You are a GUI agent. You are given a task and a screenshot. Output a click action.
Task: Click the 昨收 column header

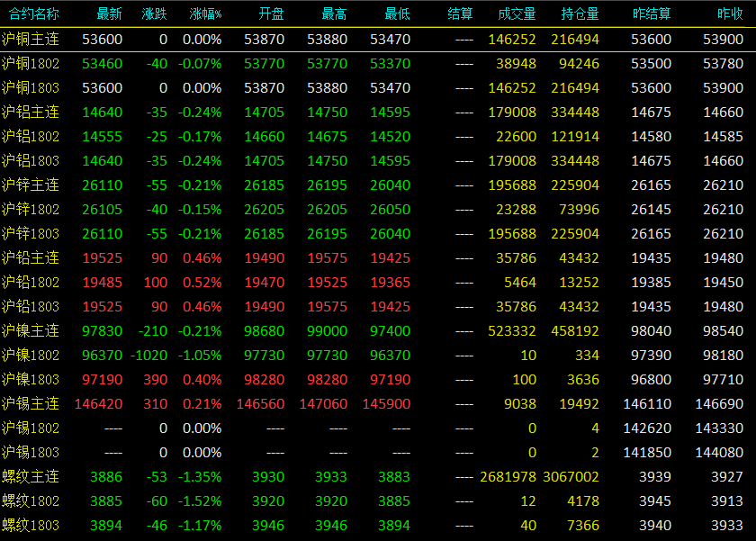pos(731,14)
